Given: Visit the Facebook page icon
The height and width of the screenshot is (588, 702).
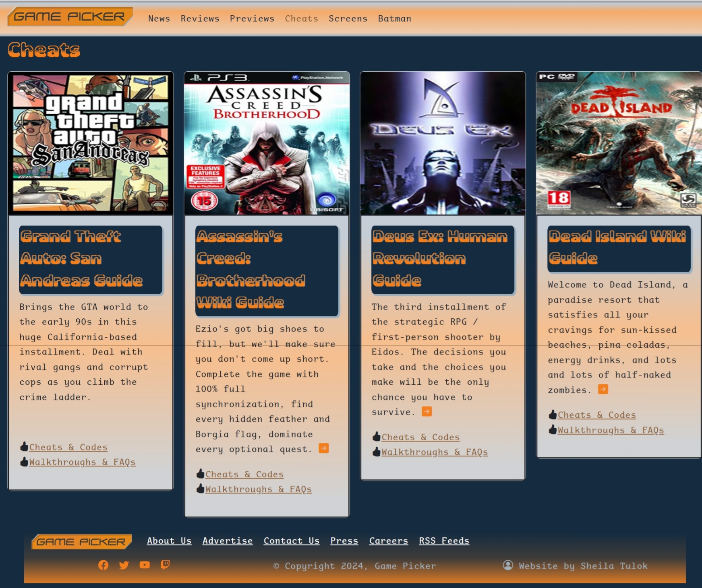Looking at the screenshot, I should [104, 565].
